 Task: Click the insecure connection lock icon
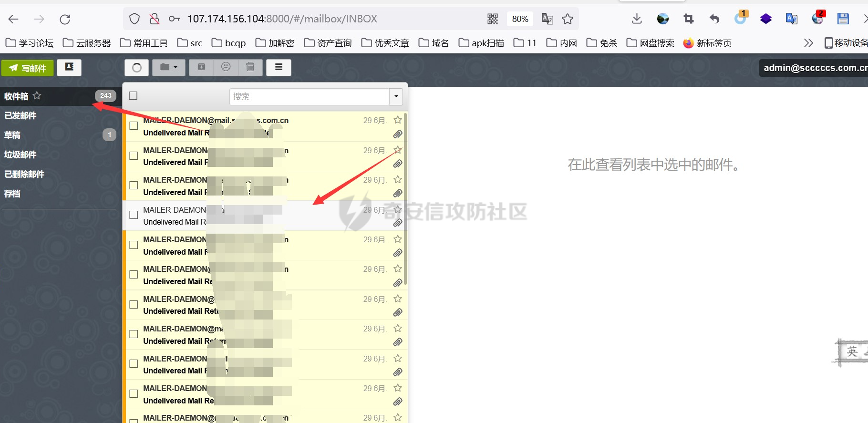(154, 19)
